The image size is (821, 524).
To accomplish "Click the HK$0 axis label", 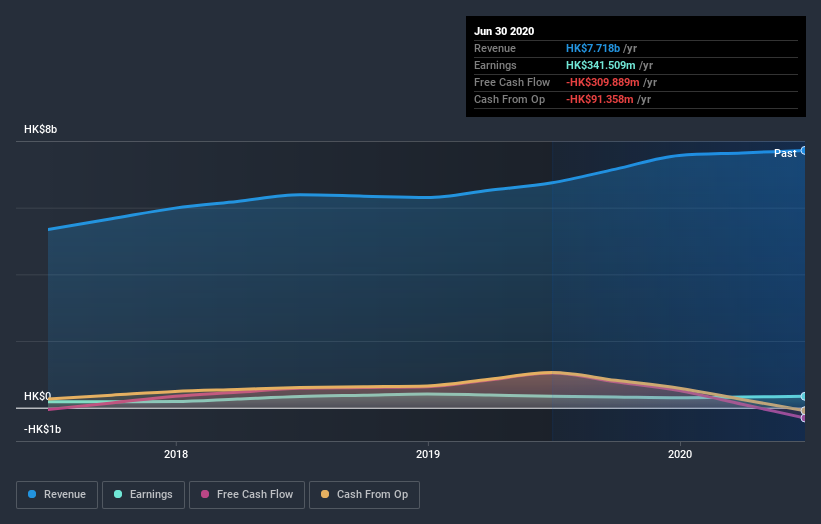I will (38, 396).
